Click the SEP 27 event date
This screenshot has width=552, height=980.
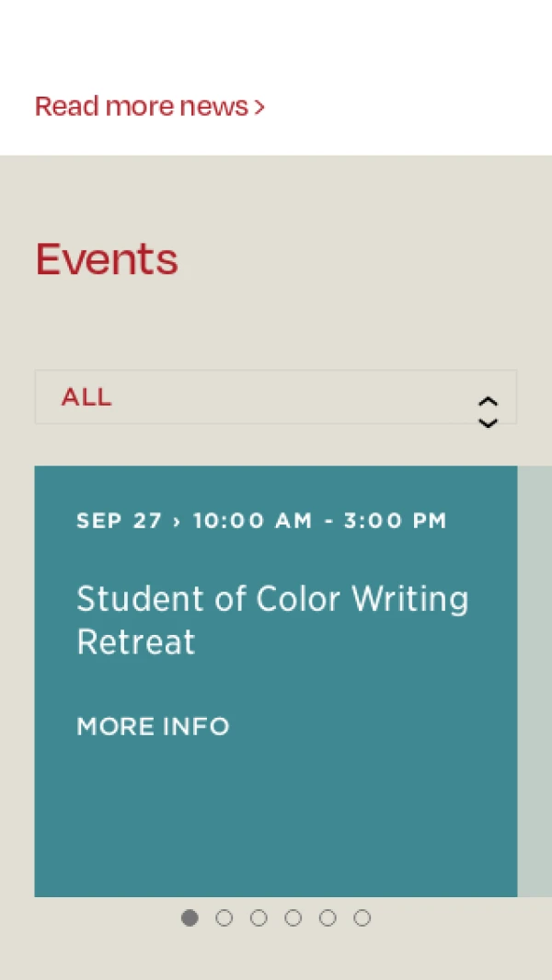(x=119, y=521)
